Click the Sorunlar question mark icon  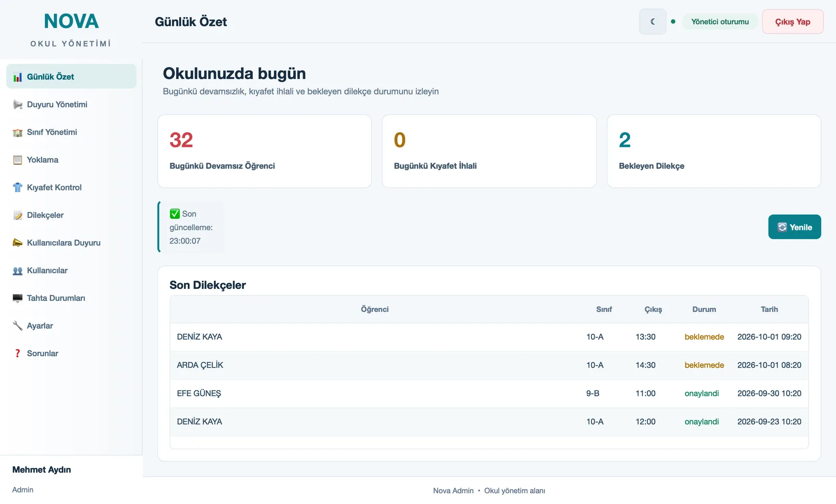tap(18, 354)
